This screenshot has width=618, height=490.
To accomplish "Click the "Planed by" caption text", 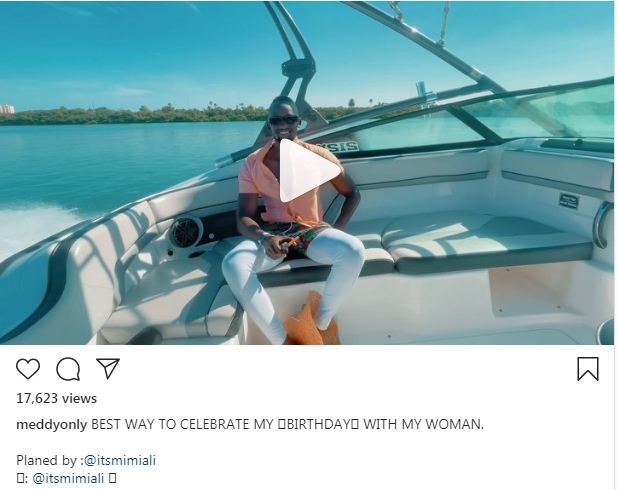I will [47, 460].
